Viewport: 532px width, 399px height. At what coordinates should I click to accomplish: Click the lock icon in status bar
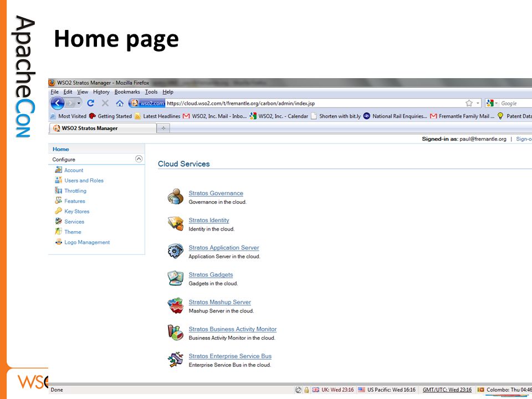306,390
